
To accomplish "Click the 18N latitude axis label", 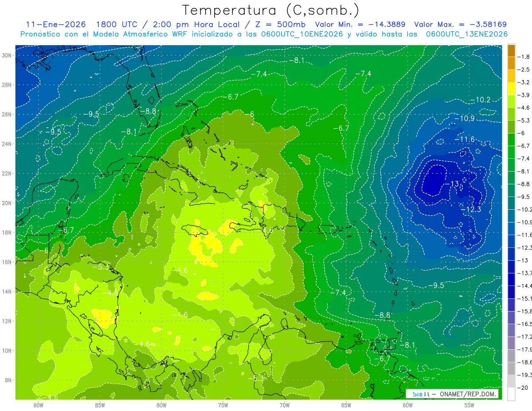I will (x=7, y=232).
